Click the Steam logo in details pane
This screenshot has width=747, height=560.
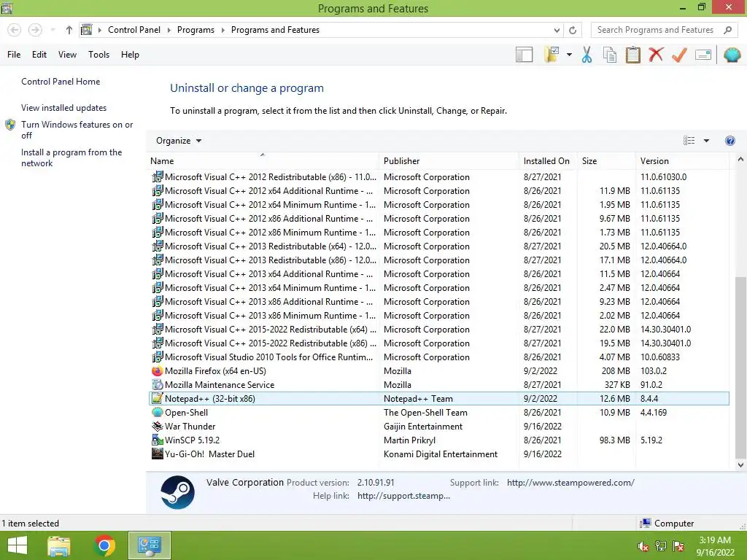177,492
